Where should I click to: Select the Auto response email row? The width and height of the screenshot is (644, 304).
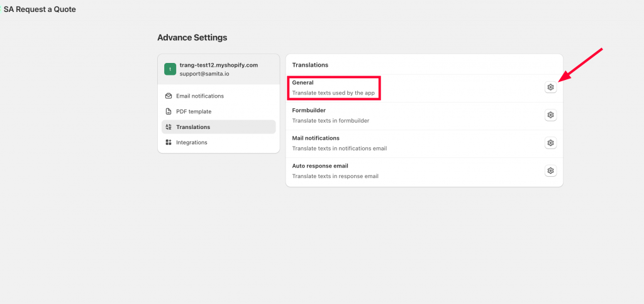pos(425,171)
